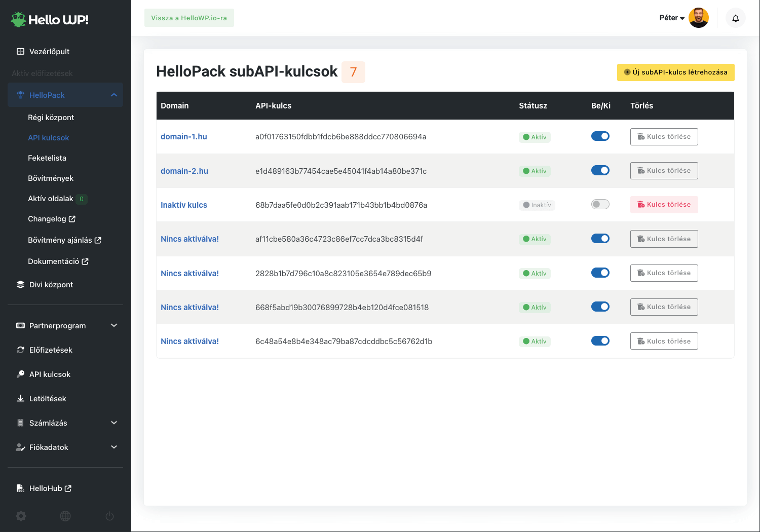Screen dimensions: 760x532
Task: Create a new subAPI key
Action: click(x=675, y=72)
